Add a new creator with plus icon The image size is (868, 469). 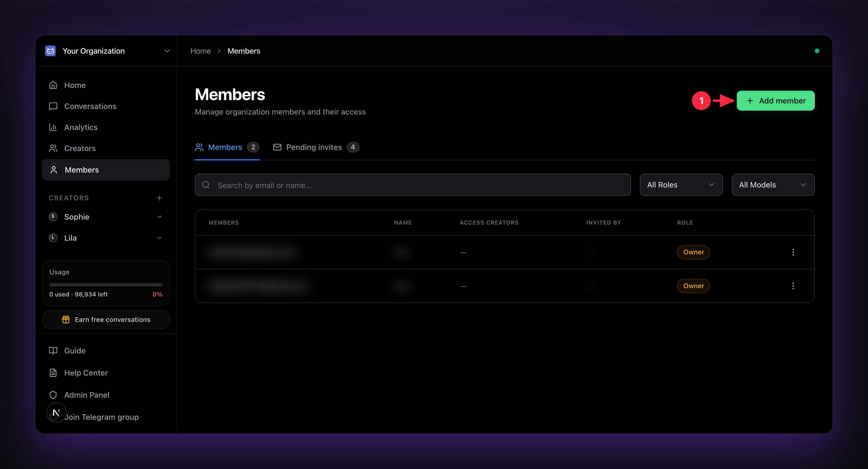[x=159, y=198]
